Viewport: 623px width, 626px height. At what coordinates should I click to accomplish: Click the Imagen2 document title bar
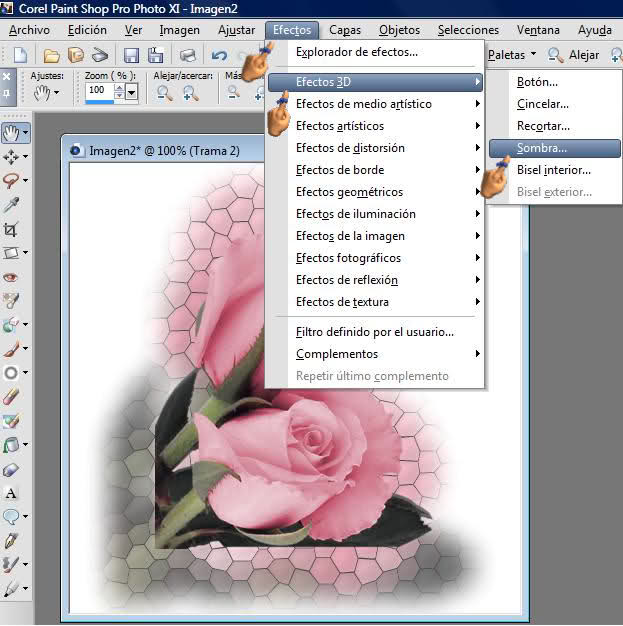coord(164,151)
